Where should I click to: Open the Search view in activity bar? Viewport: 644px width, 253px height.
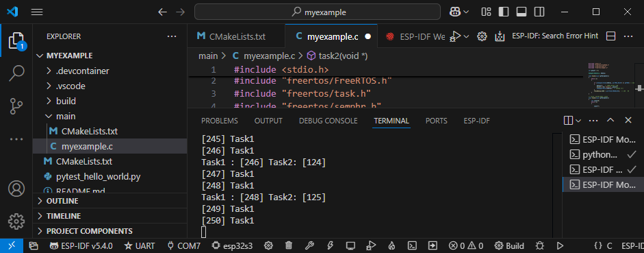point(16,73)
